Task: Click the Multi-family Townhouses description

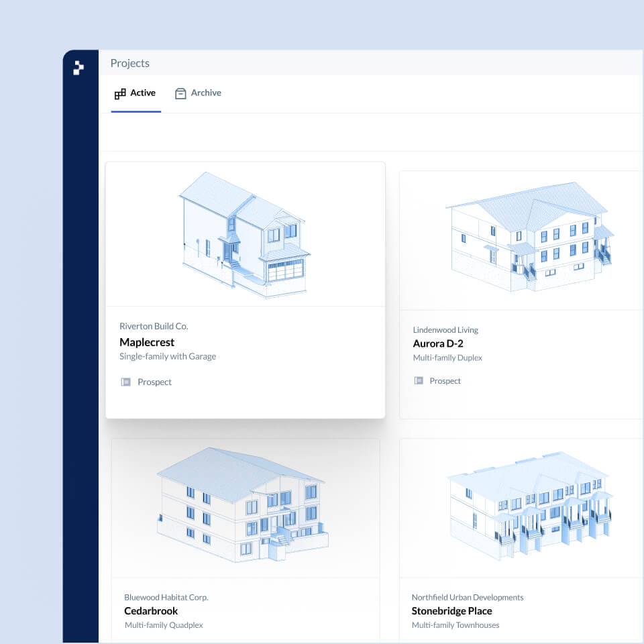Action: (x=455, y=625)
